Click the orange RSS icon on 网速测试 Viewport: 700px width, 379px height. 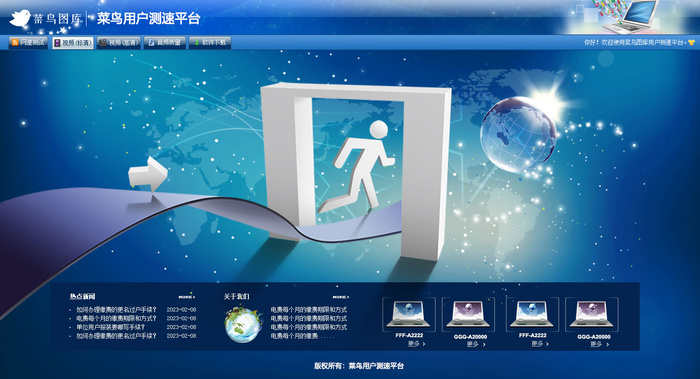coord(15,42)
